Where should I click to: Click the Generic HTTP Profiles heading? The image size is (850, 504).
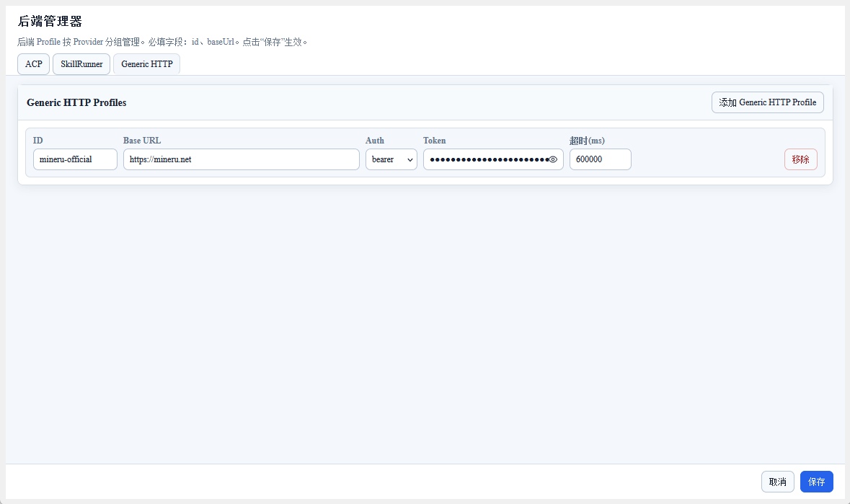pyautogui.click(x=76, y=102)
